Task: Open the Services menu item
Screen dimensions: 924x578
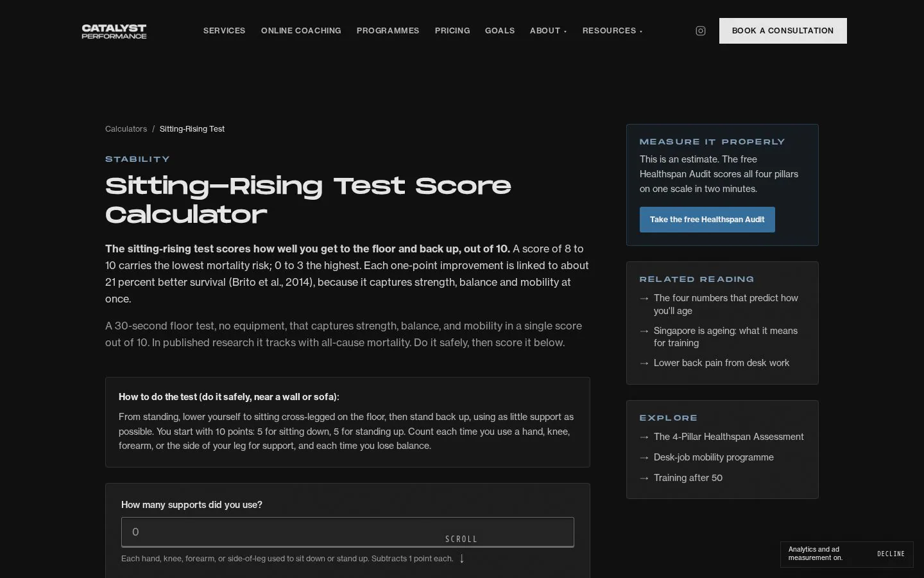Action: 225,31
